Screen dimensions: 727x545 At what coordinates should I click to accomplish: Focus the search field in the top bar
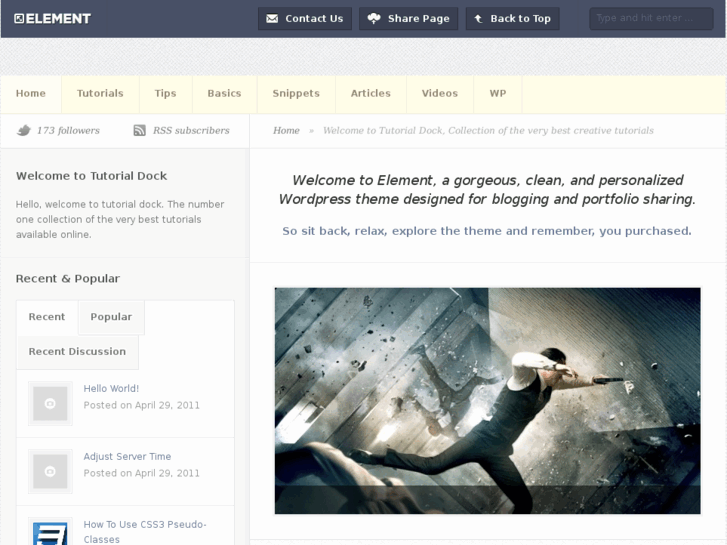pyautogui.click(x=651, y=19)
